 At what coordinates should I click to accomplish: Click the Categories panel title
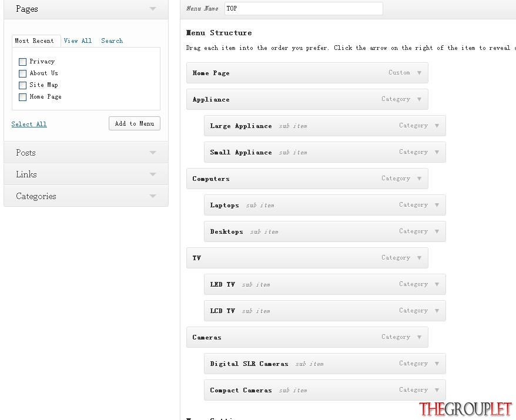tap(36, 196)
